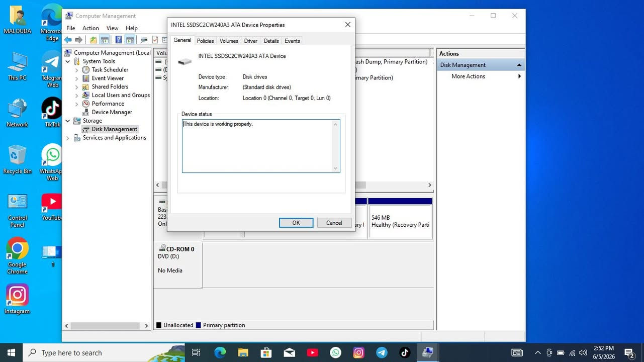
Task: Click the taskbar search box
Action: [104, 353]
